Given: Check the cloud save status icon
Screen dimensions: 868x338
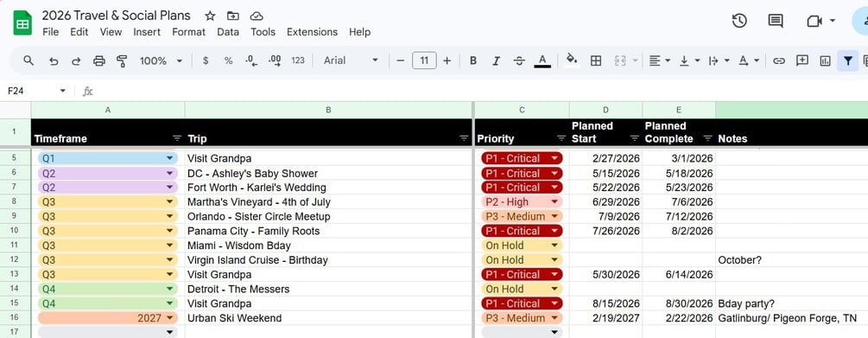Looking at the screenshot, I should [257, 16].
